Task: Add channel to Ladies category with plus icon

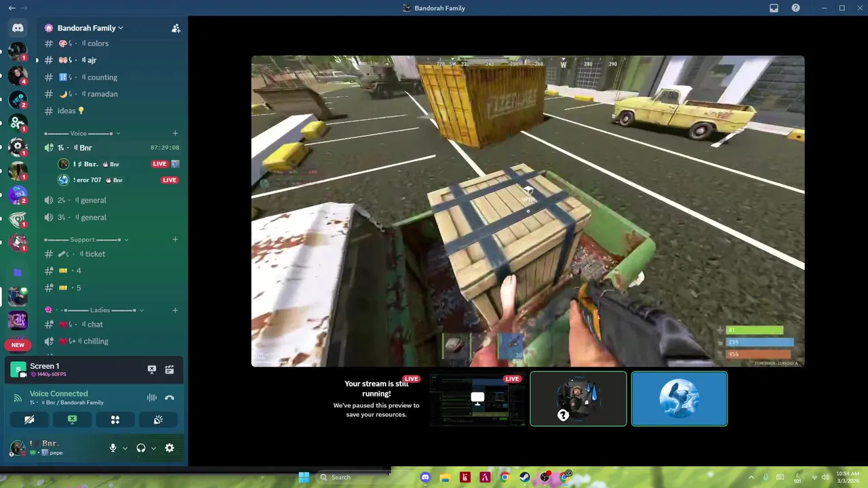Action: [175, 310]
